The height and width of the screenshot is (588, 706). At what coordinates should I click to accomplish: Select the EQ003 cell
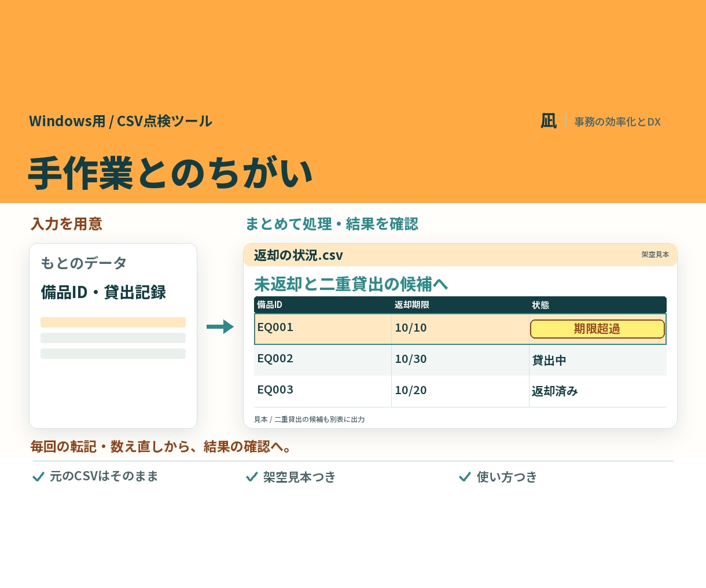click(323, 391)
